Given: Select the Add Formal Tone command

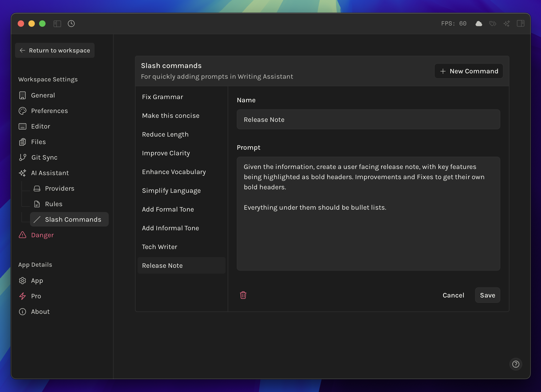Looking at the screenshot, I should 181,209.
